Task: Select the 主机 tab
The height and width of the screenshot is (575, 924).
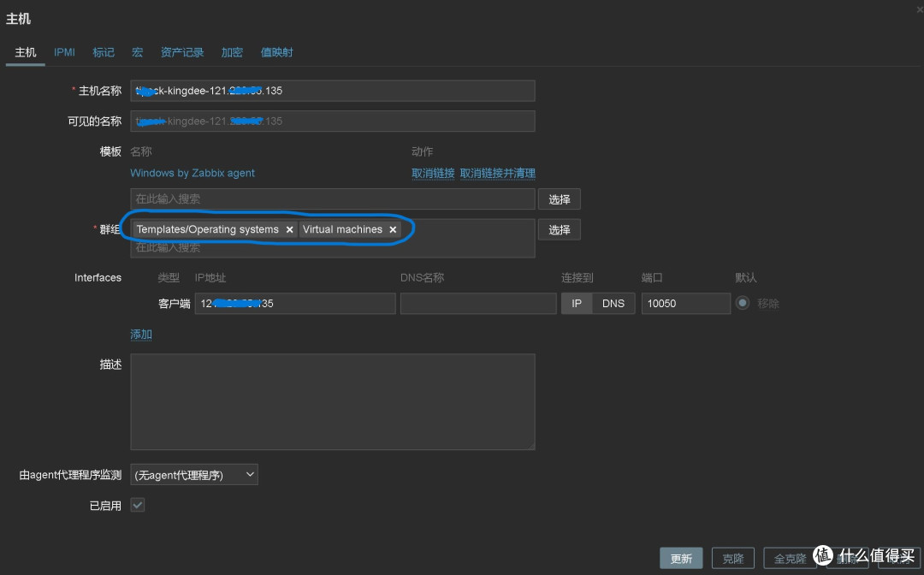Action: point(26,52)
